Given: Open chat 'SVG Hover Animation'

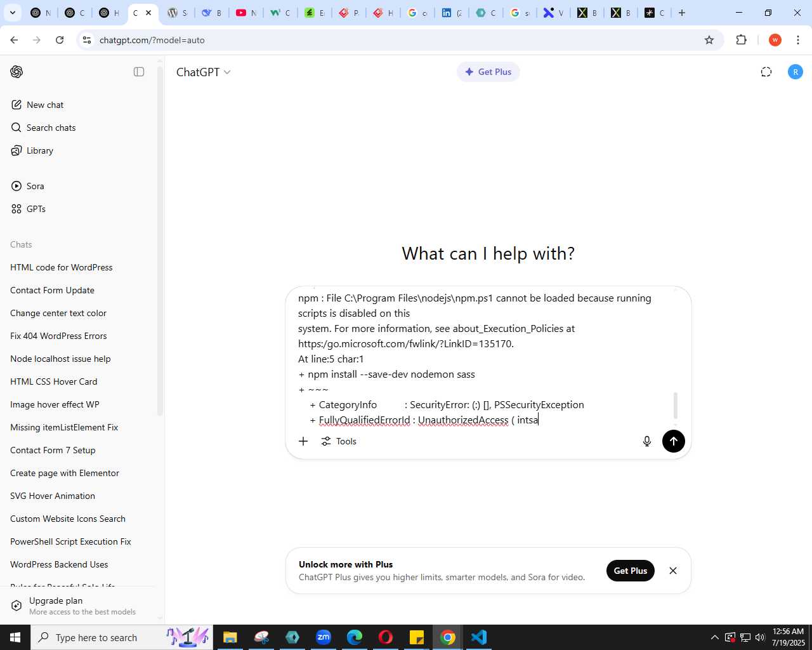Looking at the screenshot, I should coord(53,496).
